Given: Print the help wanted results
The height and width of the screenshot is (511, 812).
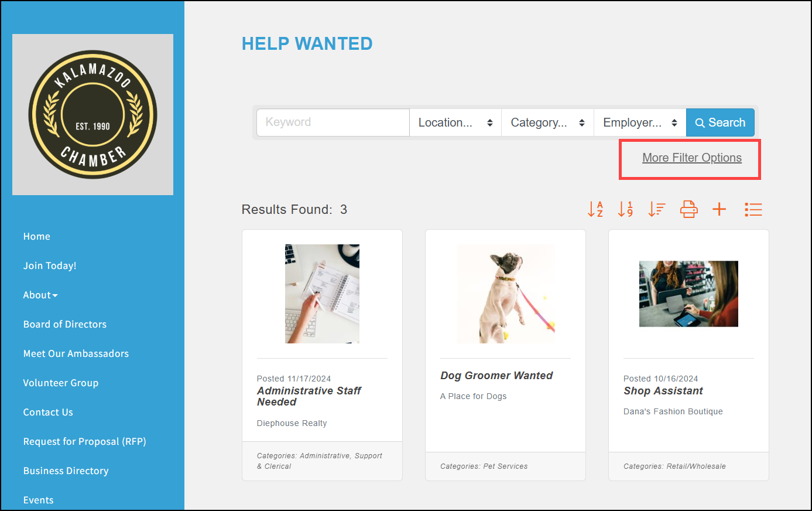Looking at the screenshot, I should [x=688, y=209].
